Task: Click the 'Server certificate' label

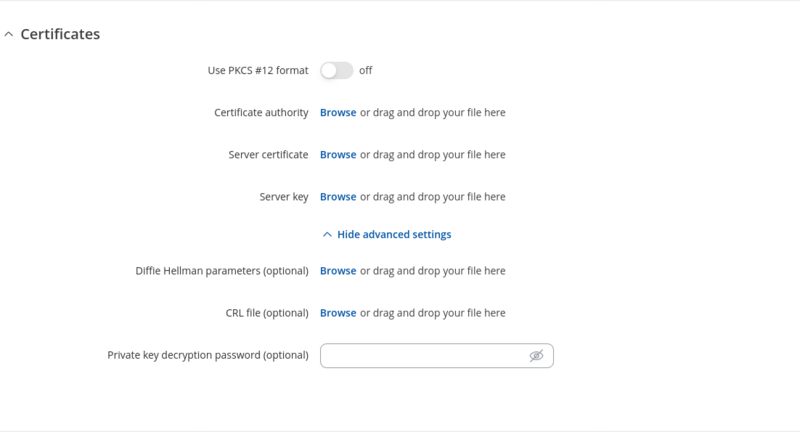Action: [268, 155]
